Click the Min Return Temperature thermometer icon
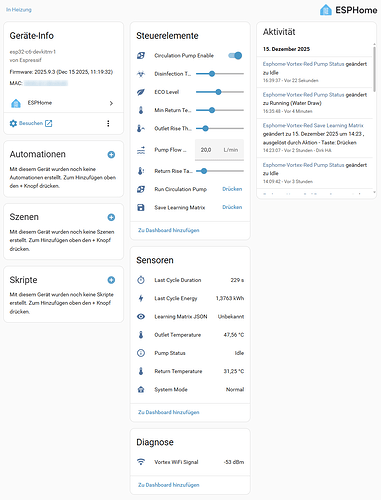The width and height of the screenshot is (381, 500). pyautogui.click(x=141, y=110)
